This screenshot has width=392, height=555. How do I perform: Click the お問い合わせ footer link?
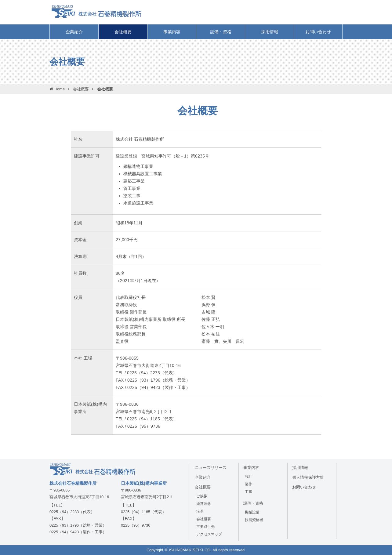[304, 487]
